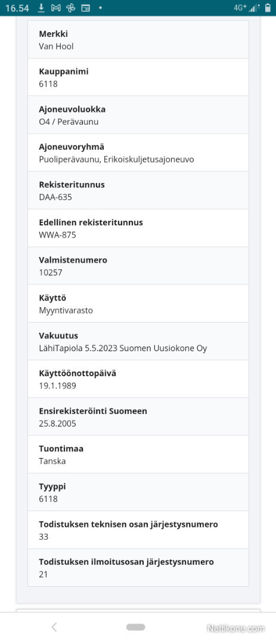Tap the Edellinen rekisteritunnus WWA-875 row
The width and height of the screenshot is (276, 644).
click(138, 228)
